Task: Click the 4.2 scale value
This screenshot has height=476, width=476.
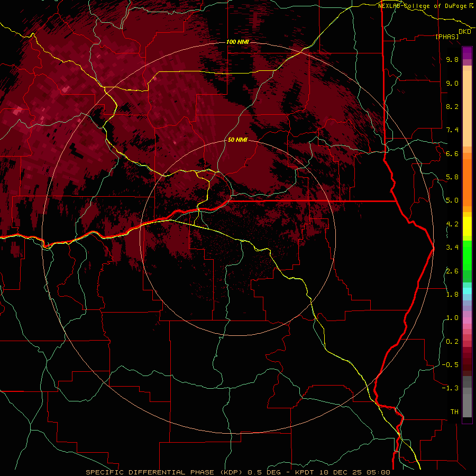Action: [452, 224]
